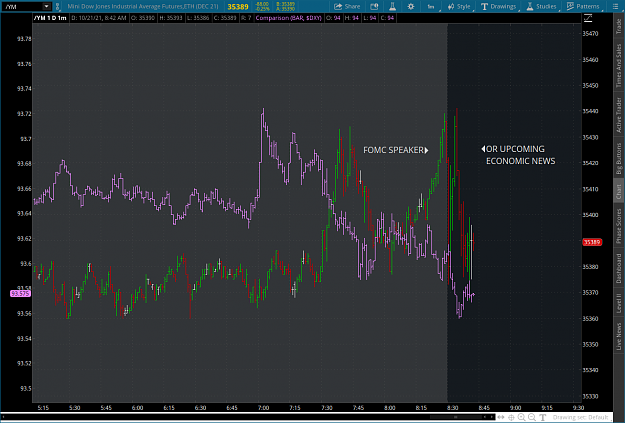Click the horizontal scrollbar thumb below the chart
Viewport: 625px width, 423px height.
point(456,417)
